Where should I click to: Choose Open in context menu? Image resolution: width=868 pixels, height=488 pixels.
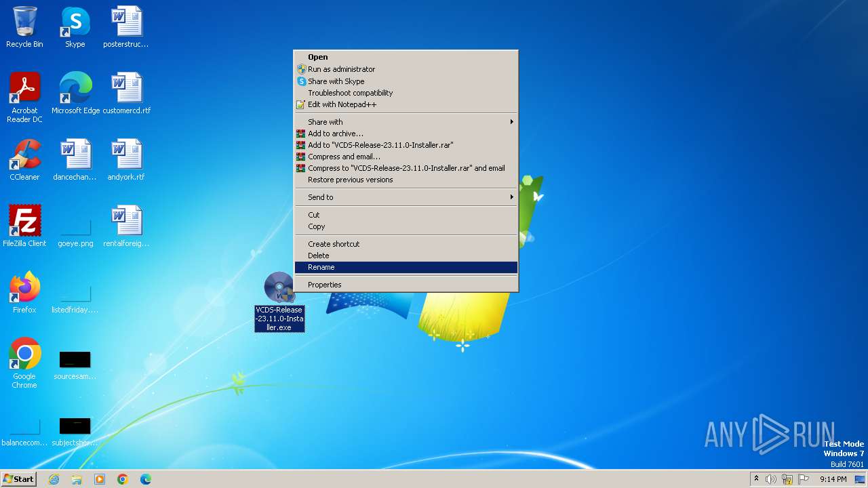pos(406,57)
